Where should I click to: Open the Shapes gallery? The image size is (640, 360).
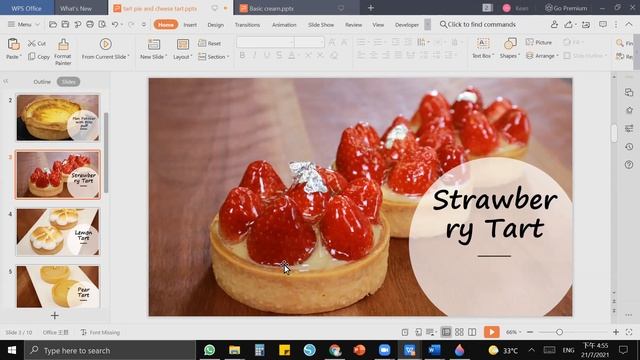tap(509, 49)
